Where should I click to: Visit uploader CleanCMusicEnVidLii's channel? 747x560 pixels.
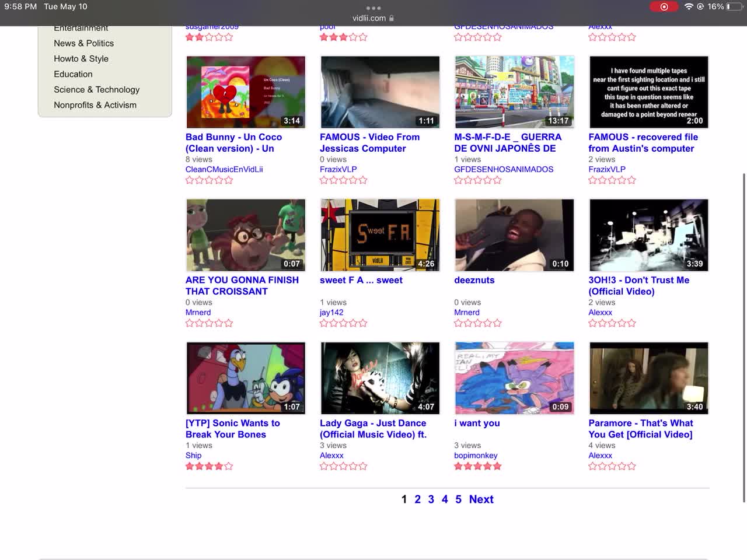coord(224,169)
